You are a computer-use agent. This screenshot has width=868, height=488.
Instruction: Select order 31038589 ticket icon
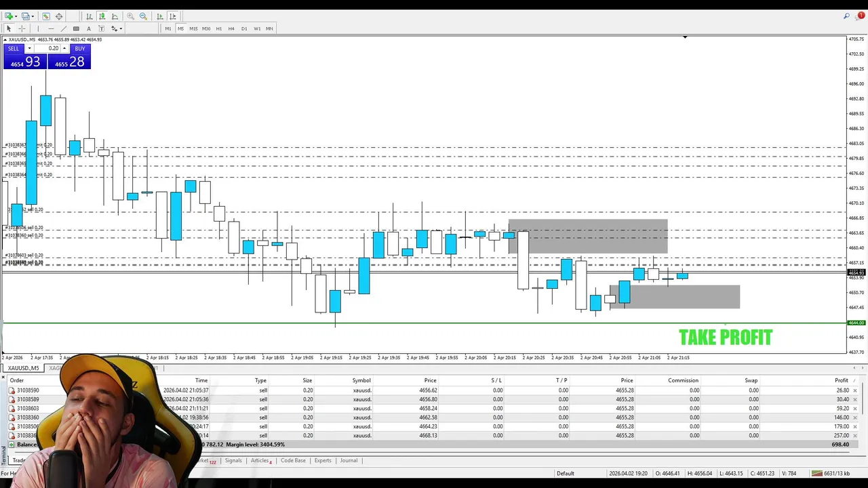pos(12,399)
